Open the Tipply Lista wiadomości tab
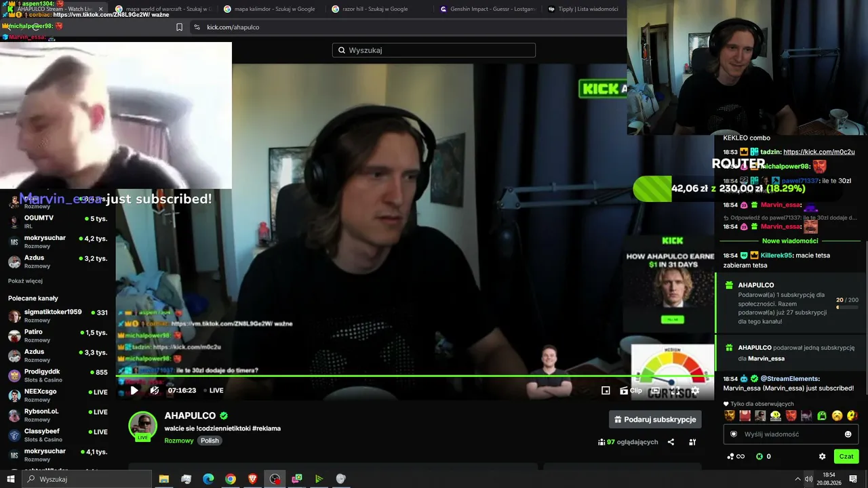The height and width of the screenshot is (488, 868). click(583, 9)
